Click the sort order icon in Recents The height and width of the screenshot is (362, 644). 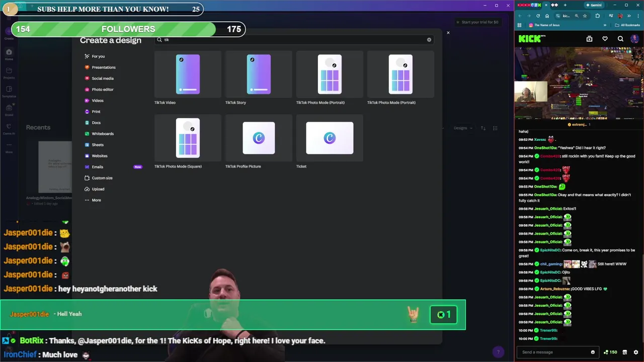[483, 128]
